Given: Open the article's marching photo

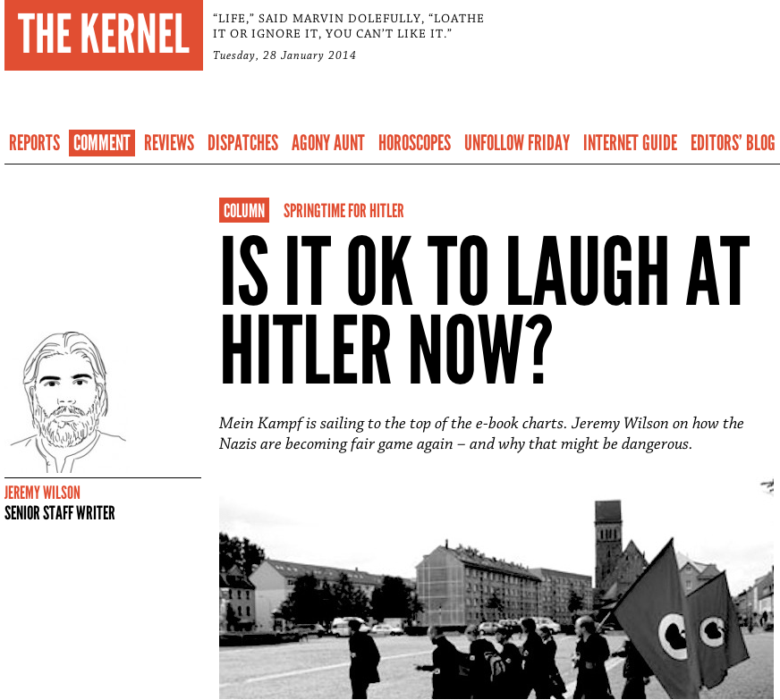Looking at the screenshot, I should tap(496, 588).
